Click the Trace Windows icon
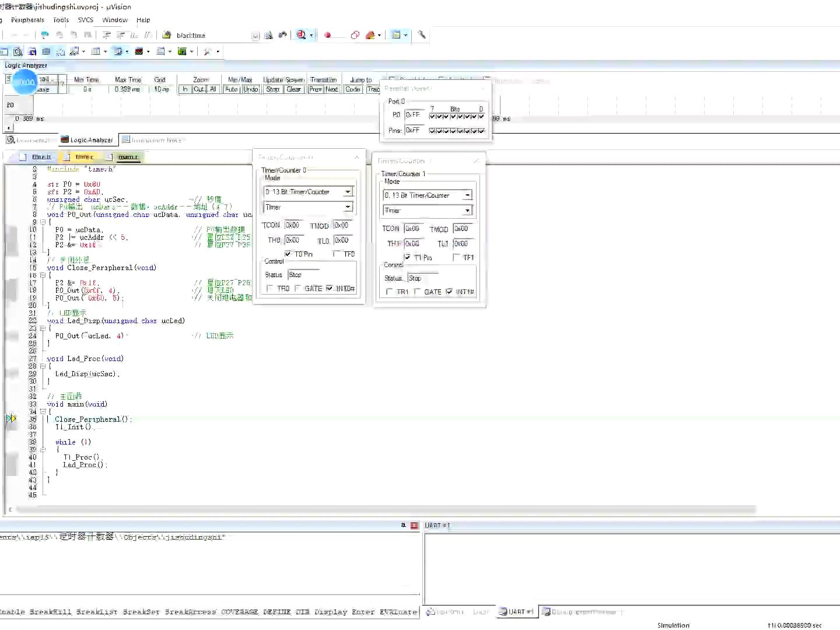840x630 pixels. point(160,51)
